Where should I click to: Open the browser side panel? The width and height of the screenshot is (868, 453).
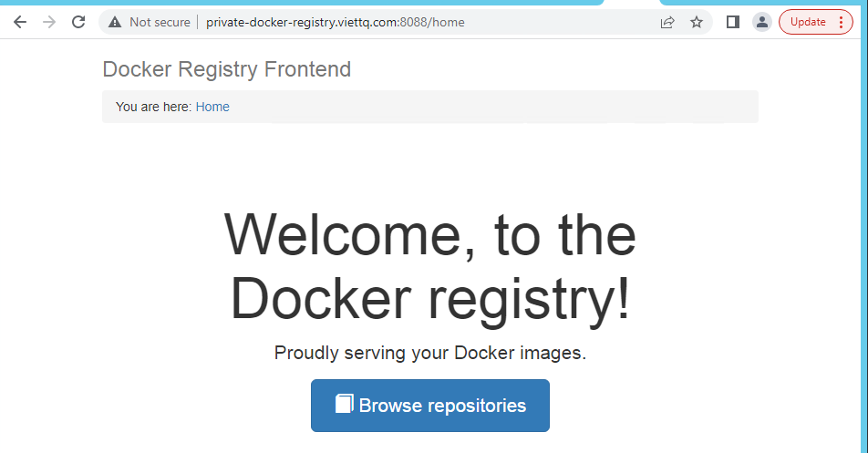point(732,22)
